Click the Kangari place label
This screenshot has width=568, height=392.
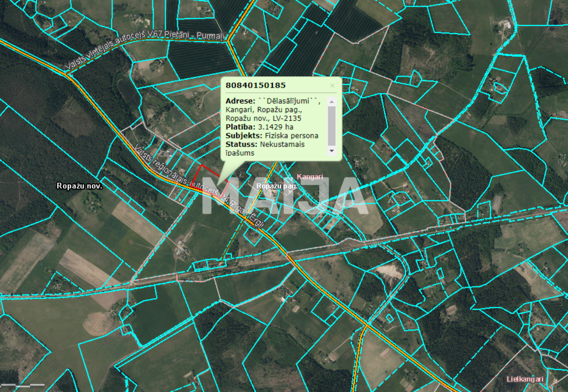point(311,176)
